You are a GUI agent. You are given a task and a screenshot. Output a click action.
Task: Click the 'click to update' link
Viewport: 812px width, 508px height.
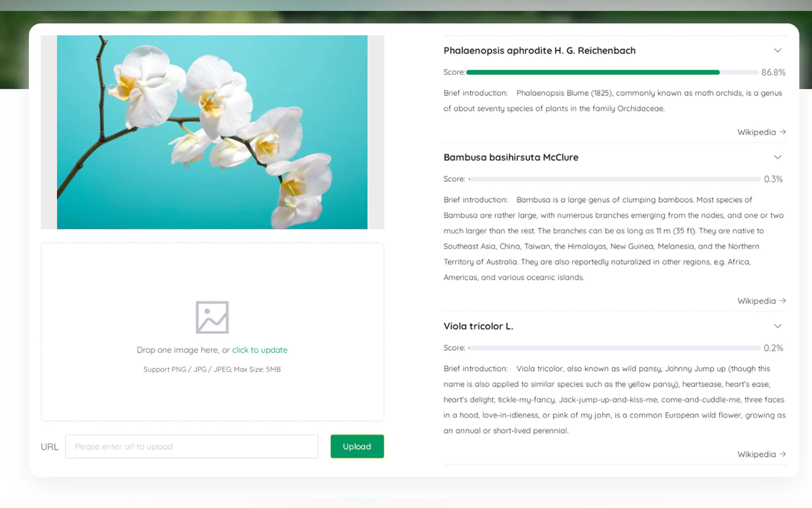(x=260, y=350)
